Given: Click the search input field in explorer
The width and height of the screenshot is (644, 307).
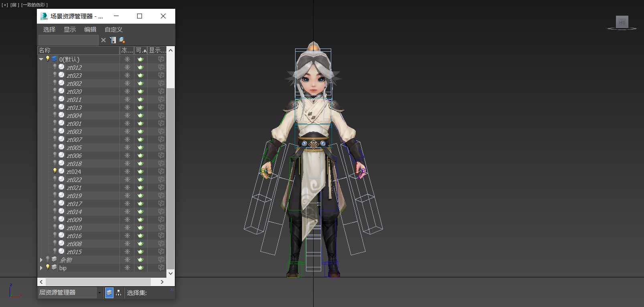Looking at the screenshot, I should pos(68,40).
